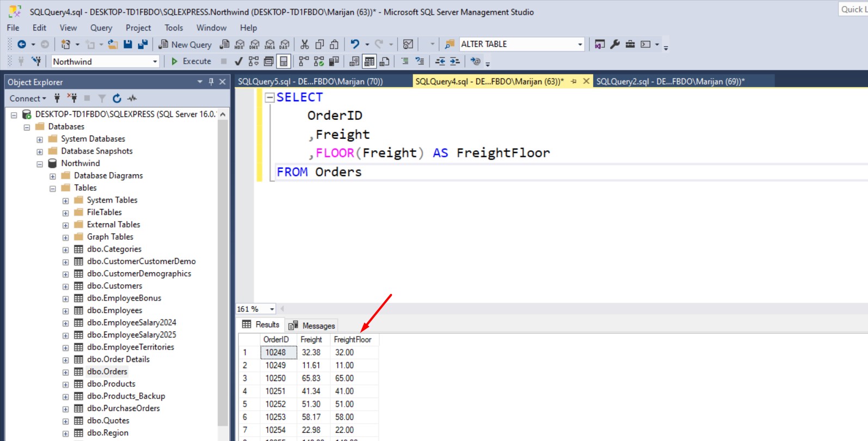Viewport: 868px width, 441px height.
Task: Open the 161 % zoom dropdown
Action: pyautogui.click(x=272, y=309)
